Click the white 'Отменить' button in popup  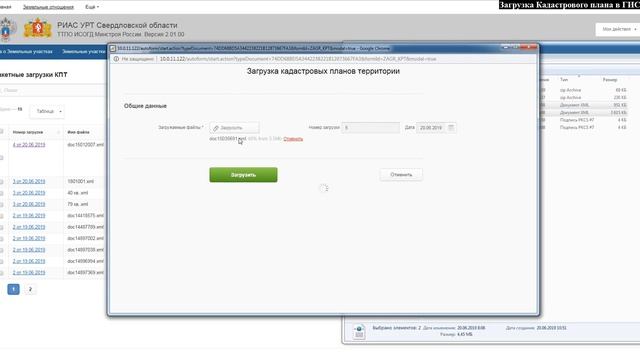pyautogui.click(x=401, y=175)
